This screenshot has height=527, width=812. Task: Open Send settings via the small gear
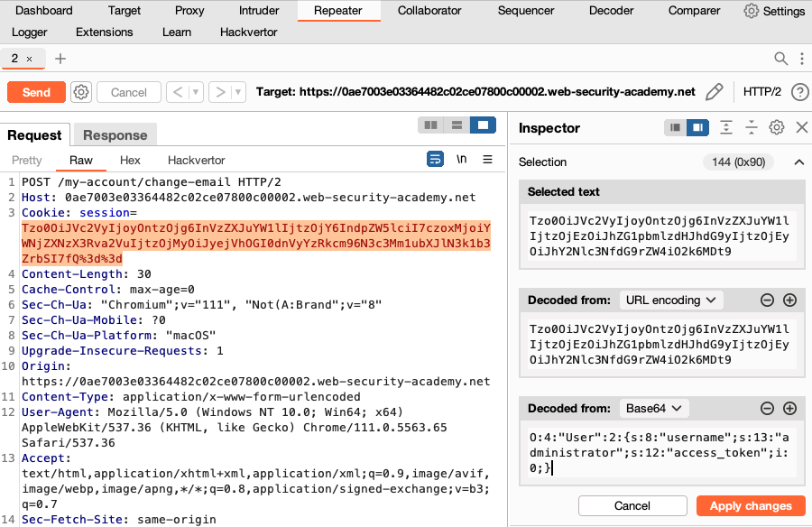[80, 91]
